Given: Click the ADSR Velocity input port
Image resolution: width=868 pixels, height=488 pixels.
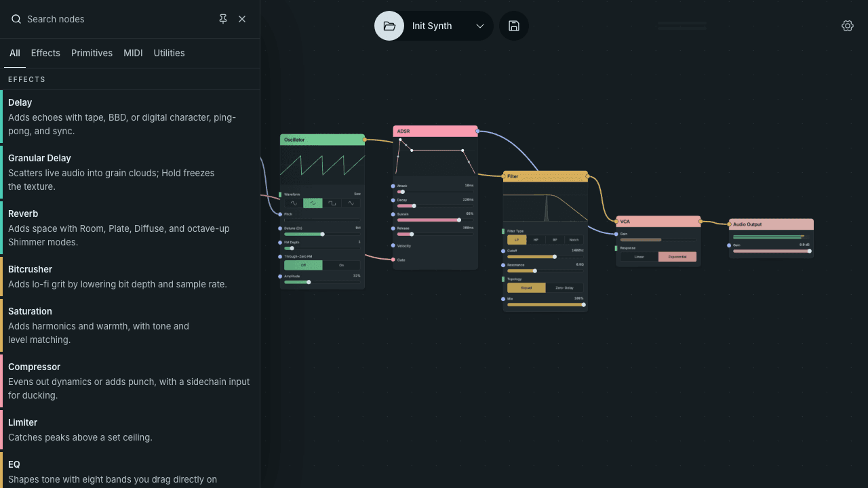Looking at the screenshot, I should click(393, 245).
